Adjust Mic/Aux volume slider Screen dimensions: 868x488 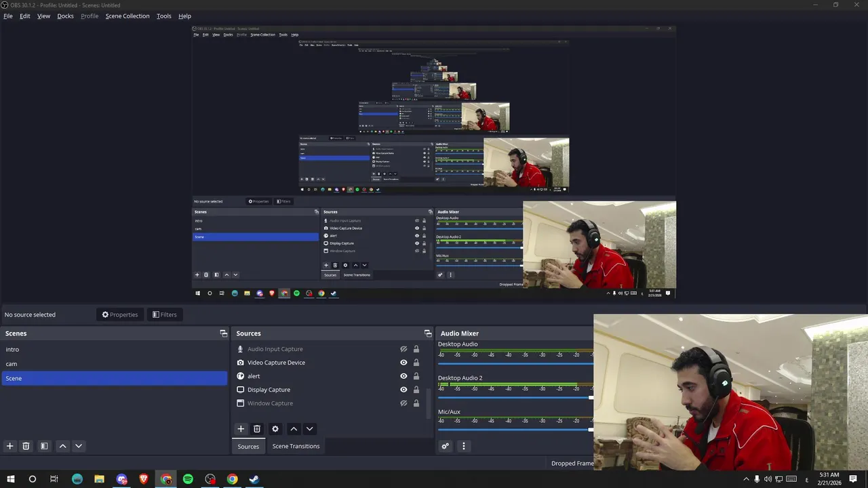point(515,430)
